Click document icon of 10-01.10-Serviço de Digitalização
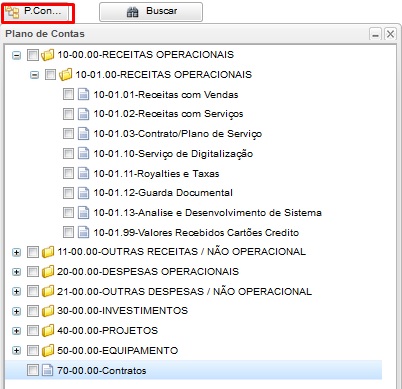402x389 pixels. coord(83,153)
